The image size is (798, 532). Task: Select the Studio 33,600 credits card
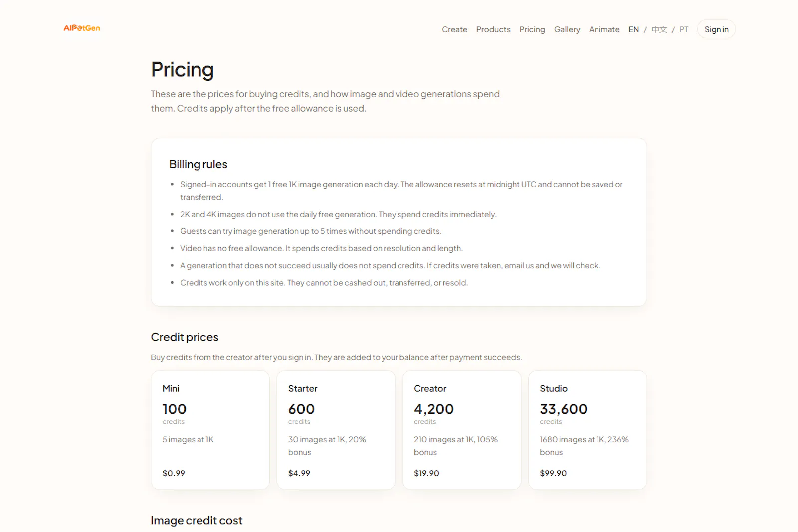click(x=588, y=430)
